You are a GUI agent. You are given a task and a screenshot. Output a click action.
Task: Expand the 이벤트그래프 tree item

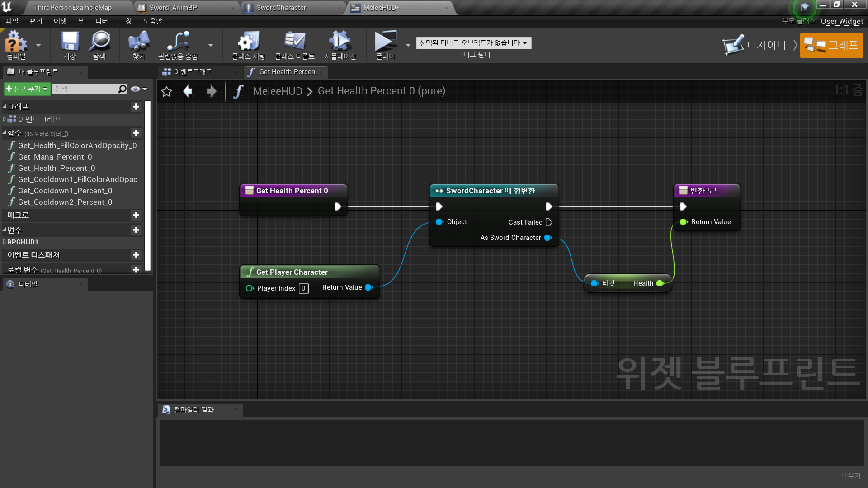(5, 119)
